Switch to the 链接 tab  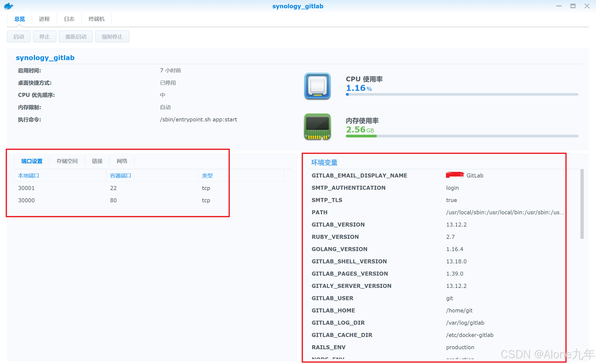[x=97, y=161]
